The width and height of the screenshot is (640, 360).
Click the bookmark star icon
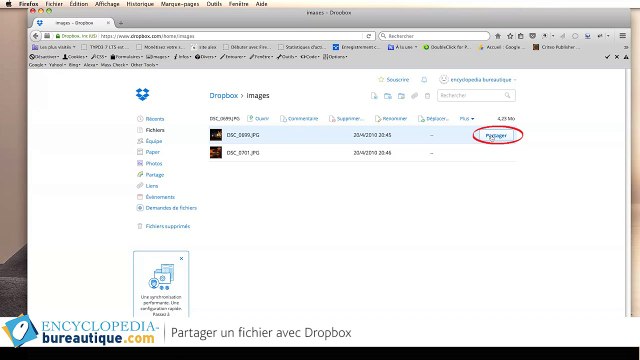(x=510, y=36)
